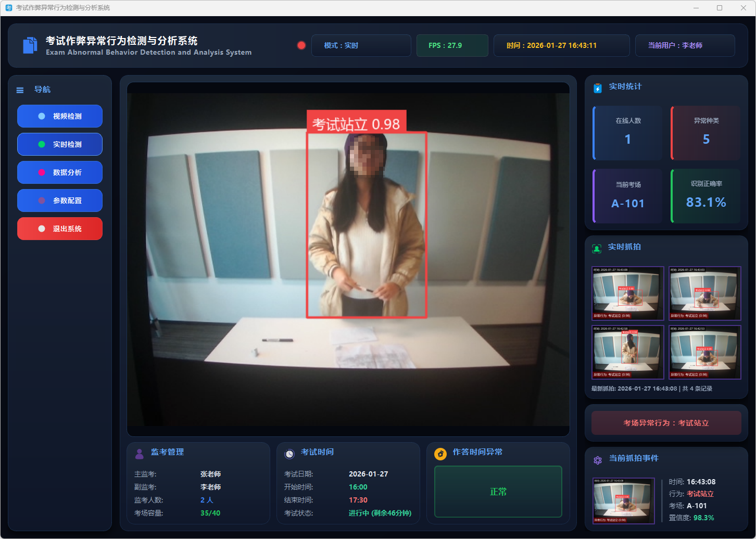Click the 识别正确率 83.1% stat card

(x=705, y=196)
